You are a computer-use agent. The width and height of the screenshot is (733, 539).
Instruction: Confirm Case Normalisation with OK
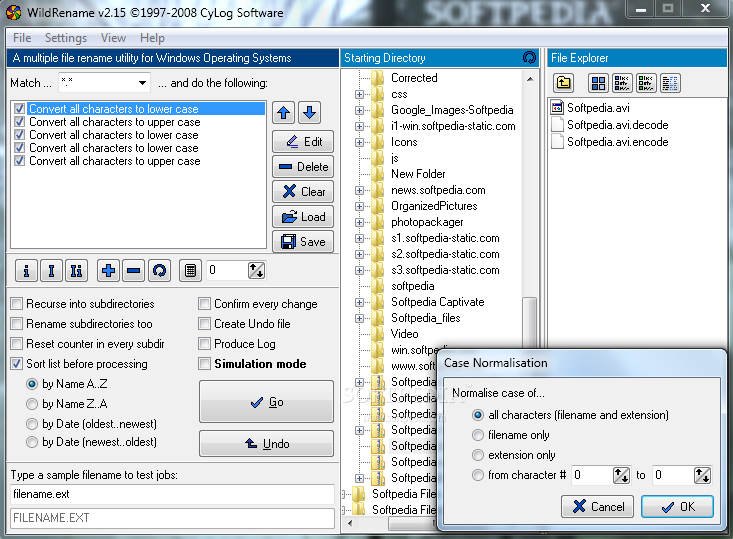pos(677,507)
